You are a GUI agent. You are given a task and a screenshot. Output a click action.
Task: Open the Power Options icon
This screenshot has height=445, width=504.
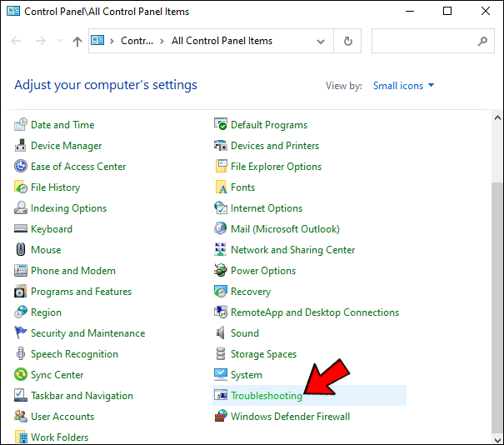point(221,271)
